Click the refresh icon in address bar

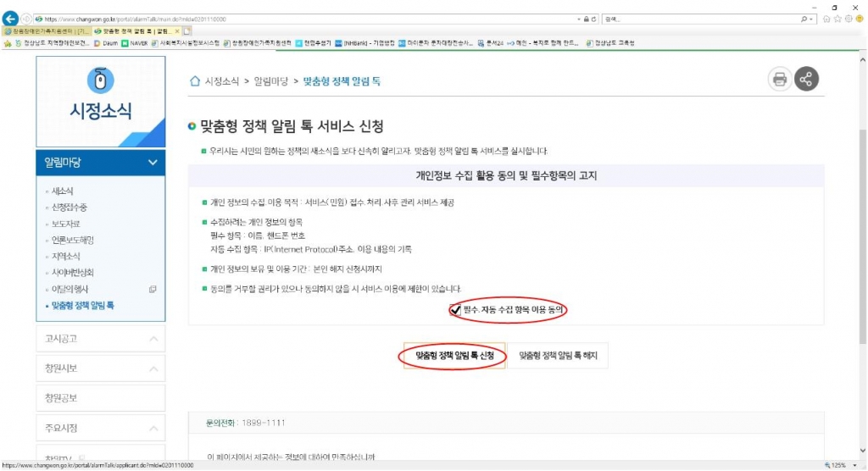coord(594,19)
